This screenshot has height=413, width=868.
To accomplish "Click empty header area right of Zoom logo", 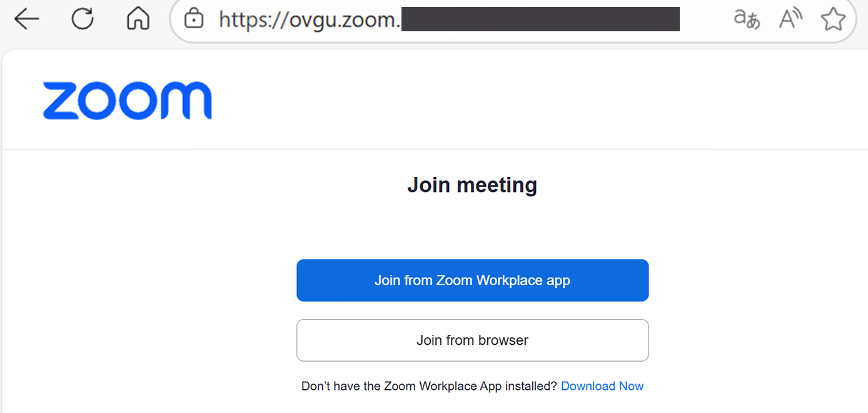I will [500, 100].
